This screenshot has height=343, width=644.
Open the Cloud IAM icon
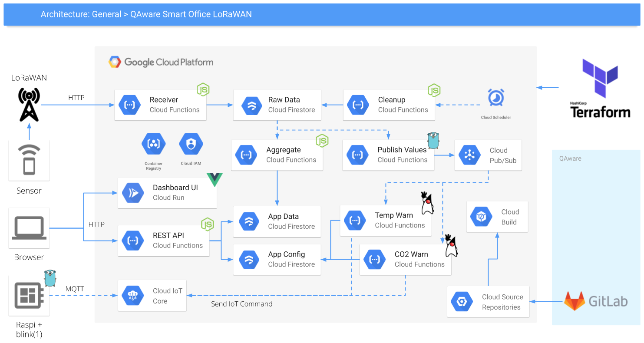(191, 144)
